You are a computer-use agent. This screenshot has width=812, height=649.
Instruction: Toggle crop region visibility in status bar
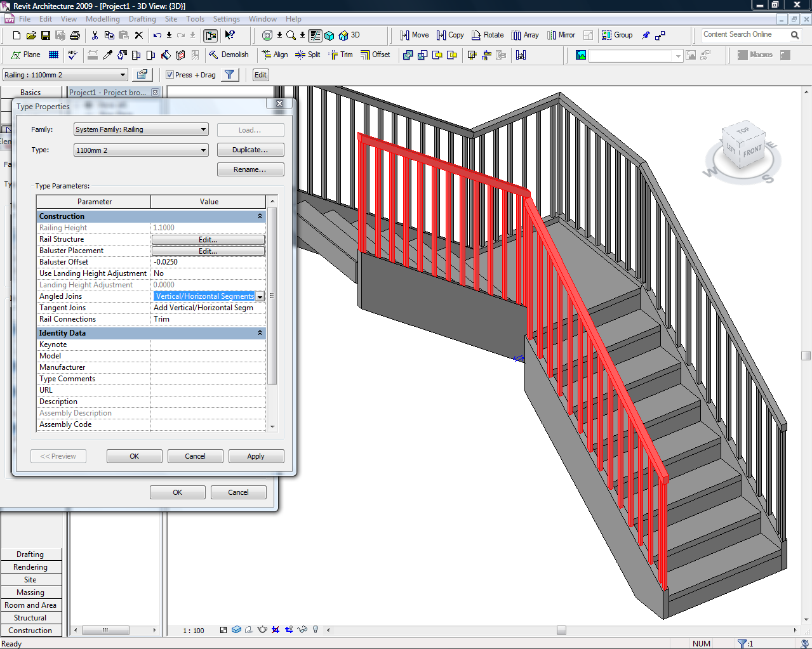288,629
